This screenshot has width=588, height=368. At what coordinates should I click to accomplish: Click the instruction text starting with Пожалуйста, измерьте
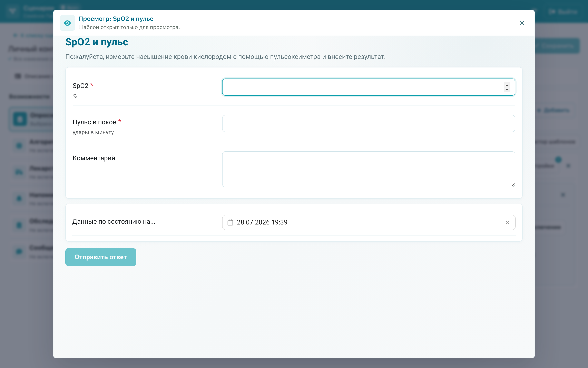[x=225, y=57]
